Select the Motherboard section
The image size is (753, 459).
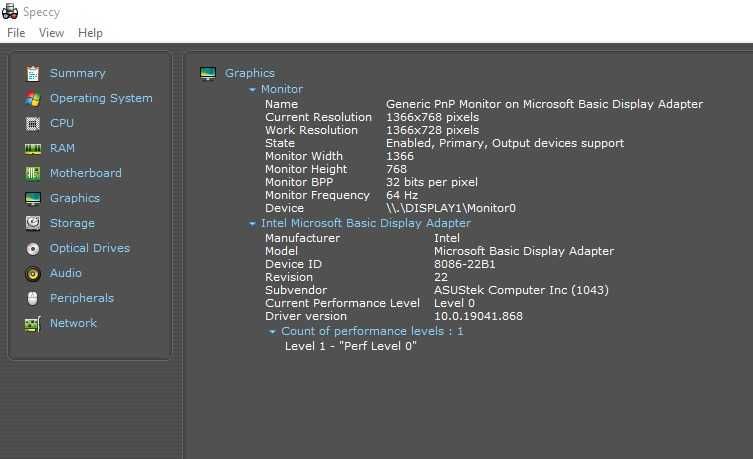click(x=85, y=173)
